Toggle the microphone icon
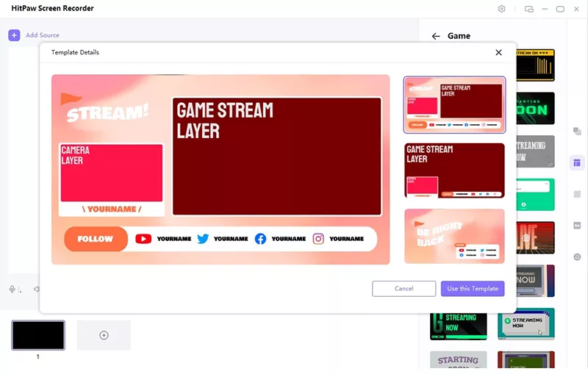The height and width of the screenshot is (374, 588). coord(12,290)
